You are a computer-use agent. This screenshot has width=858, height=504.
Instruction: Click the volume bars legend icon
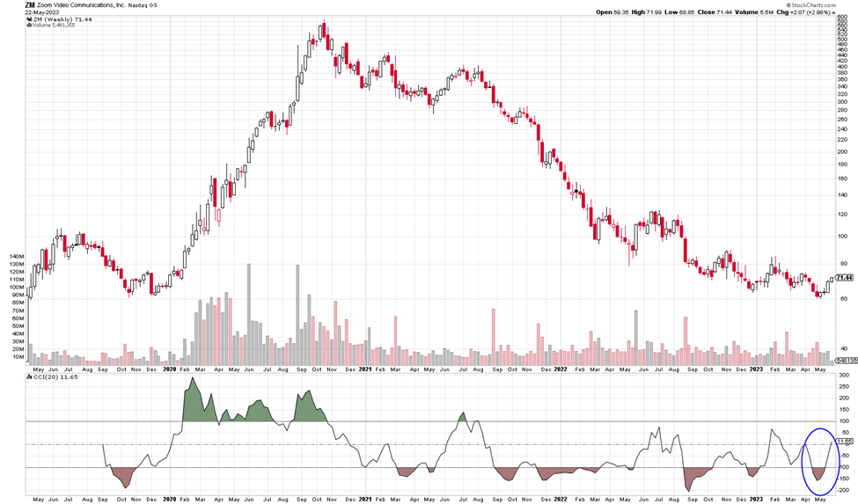tap(29, 26)
